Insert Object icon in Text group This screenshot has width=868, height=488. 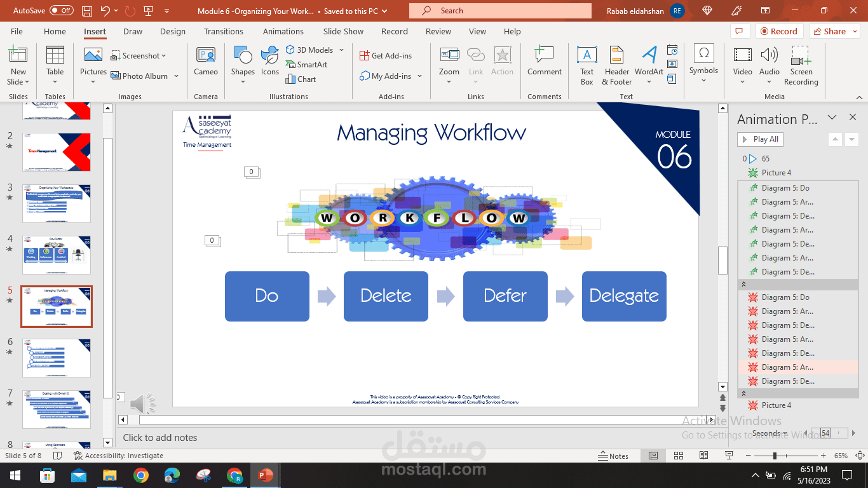(672, 79)
